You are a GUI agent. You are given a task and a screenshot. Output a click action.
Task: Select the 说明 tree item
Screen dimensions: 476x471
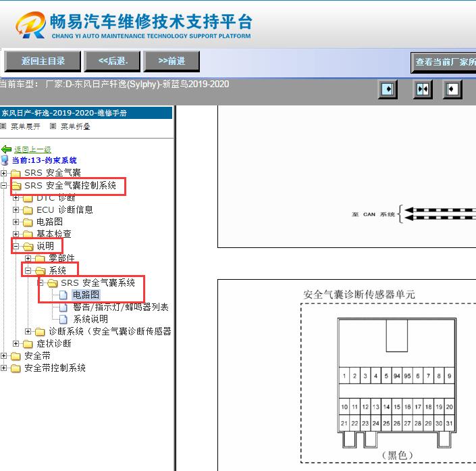[x=45, y=246]
